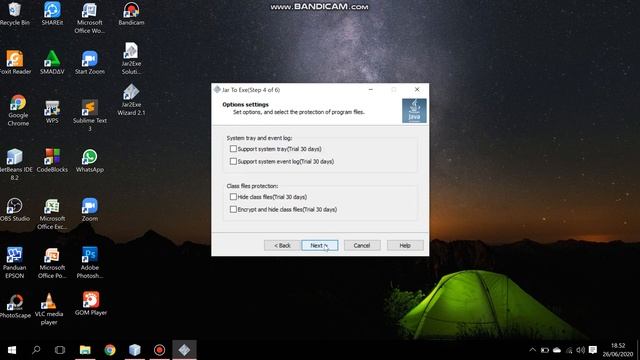The image size is (640, 360).
Task: Open the VLC media player desktop icon
Action: tap(49, 309)
